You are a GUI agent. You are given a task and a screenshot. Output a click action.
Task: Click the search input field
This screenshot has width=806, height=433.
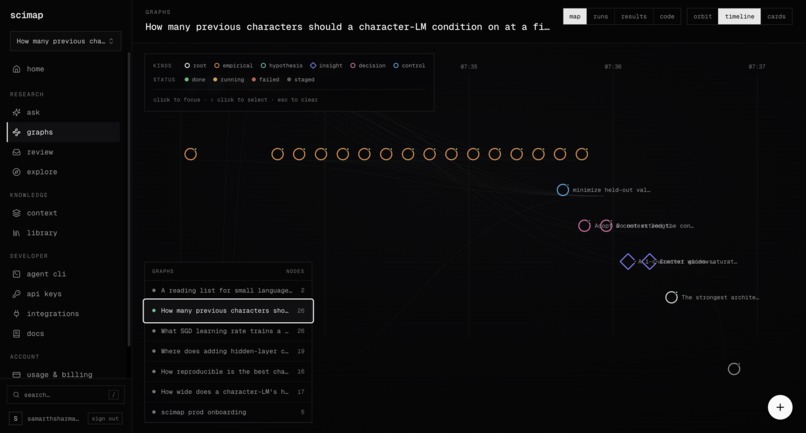coord(65,395)
